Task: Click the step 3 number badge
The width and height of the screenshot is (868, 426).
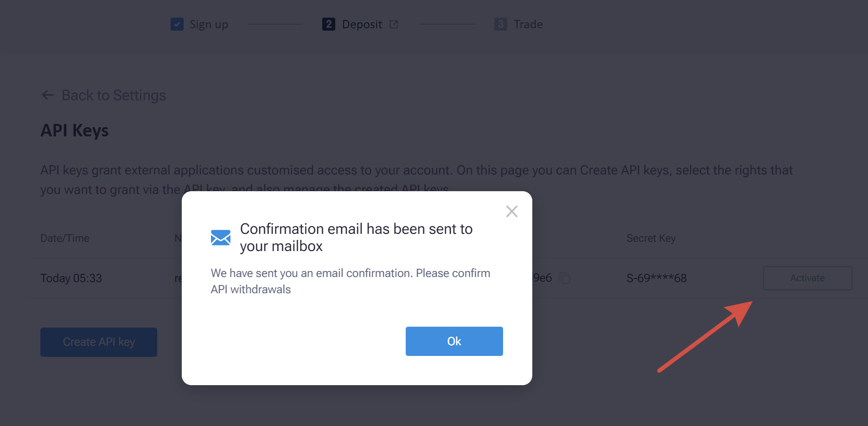Action: point(500,24)
